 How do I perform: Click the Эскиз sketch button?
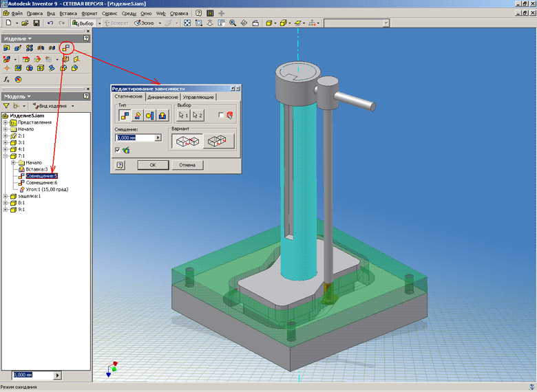point(144,23)
